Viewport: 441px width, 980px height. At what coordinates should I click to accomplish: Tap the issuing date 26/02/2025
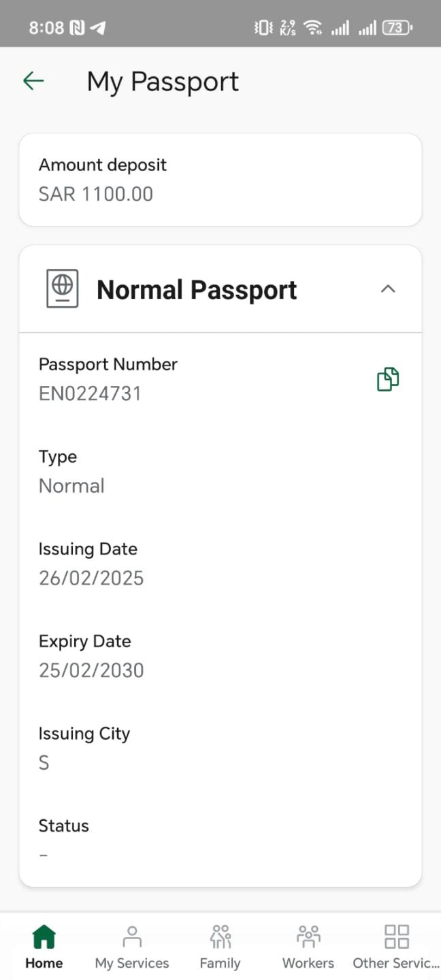point(91,578)
